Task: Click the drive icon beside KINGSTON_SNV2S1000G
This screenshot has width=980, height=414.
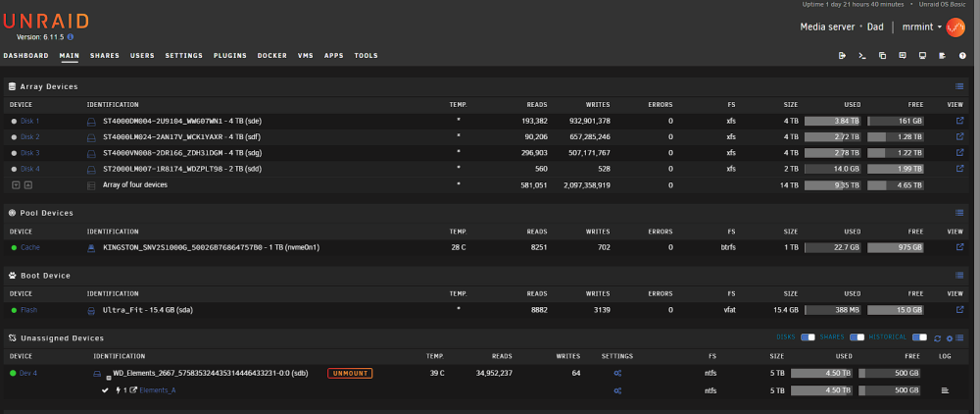Action: 91,247
